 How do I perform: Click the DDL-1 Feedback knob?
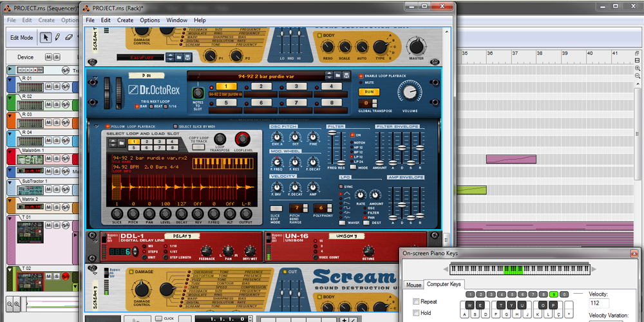click(x=206, y=250)
